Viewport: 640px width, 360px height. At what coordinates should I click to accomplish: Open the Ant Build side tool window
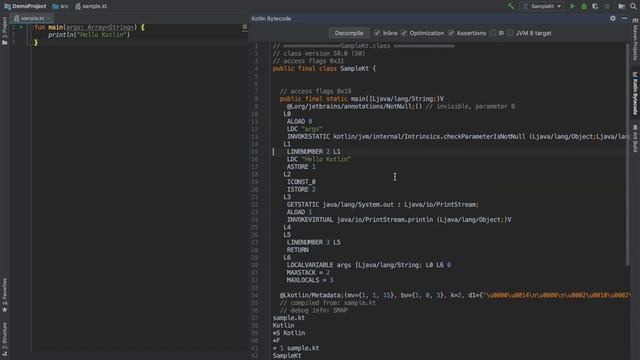click(x=635, y=139)
